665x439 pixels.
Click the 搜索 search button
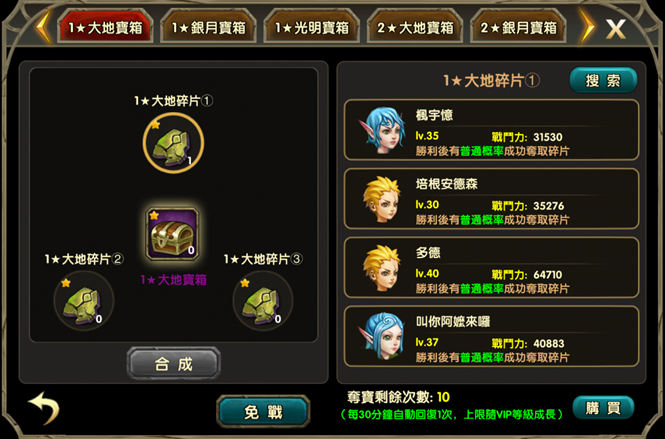pos(603,80)
